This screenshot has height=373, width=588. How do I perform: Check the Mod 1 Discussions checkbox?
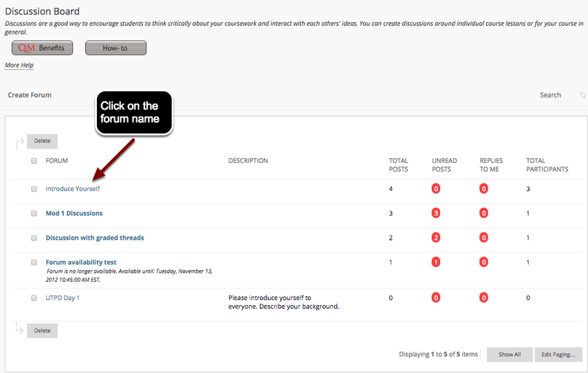point(34,214)
